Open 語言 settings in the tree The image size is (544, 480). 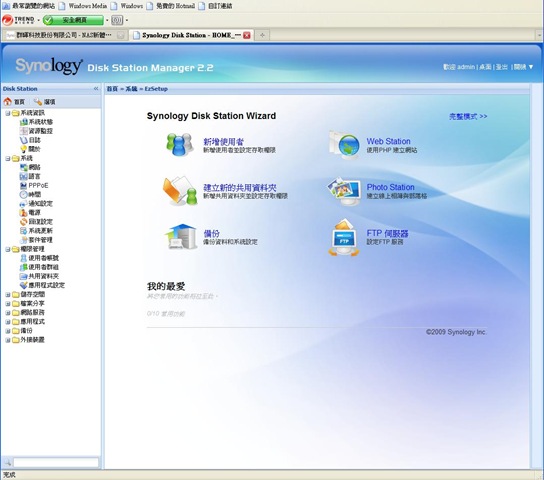click(x=30, y=176)
